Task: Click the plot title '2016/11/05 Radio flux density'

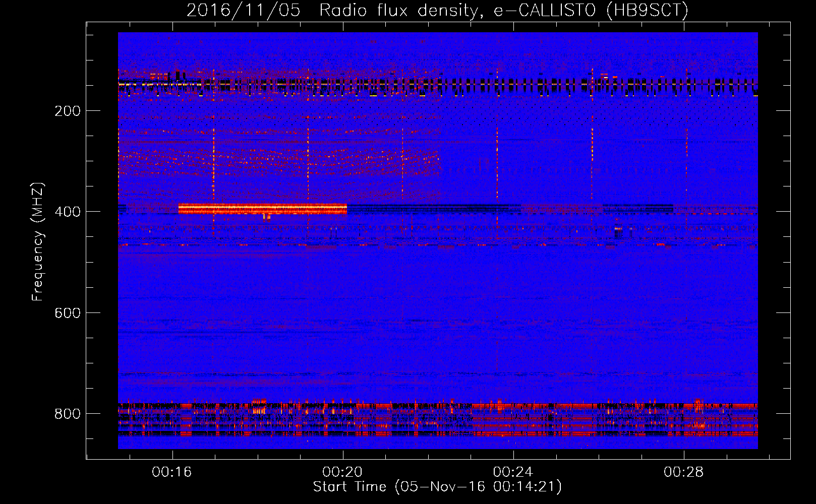Action: click(437, 10)
